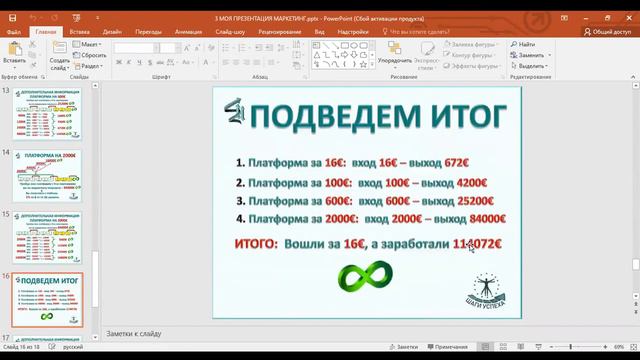Open the Надстройки tab
The image size is (640, 360).
(x=353, y=32)
